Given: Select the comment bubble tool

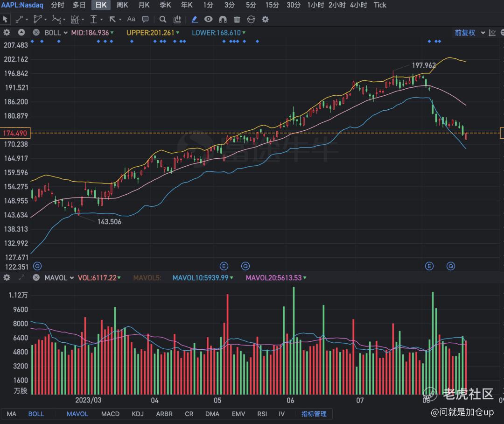Looking at the screenshot, I should click(x=145, y=19).
